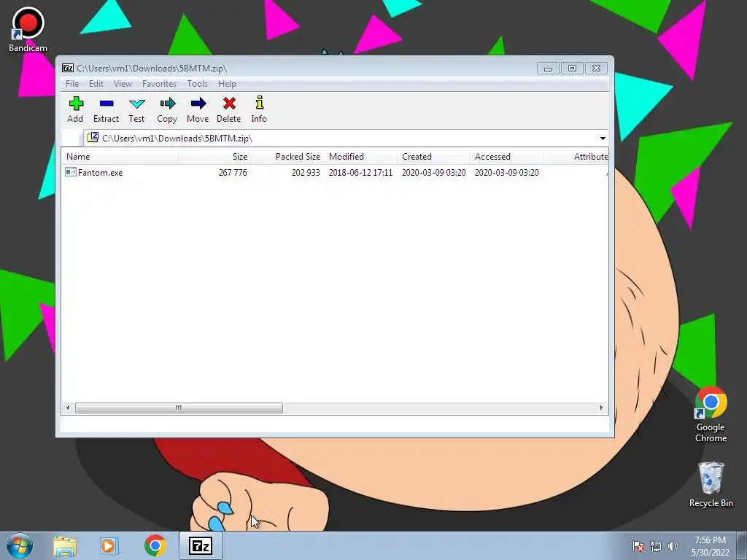747x560 pixels.
Task: Open the Bandicam desktop shortcut
Action: coord(28,29)
